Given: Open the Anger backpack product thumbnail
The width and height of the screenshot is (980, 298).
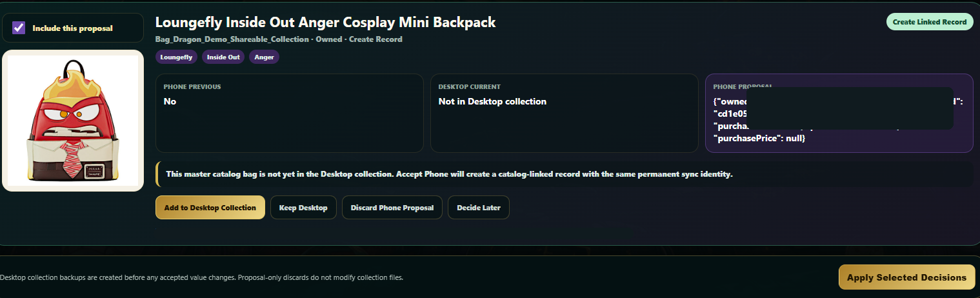Looking at the screenshot, I should (73, 121).
